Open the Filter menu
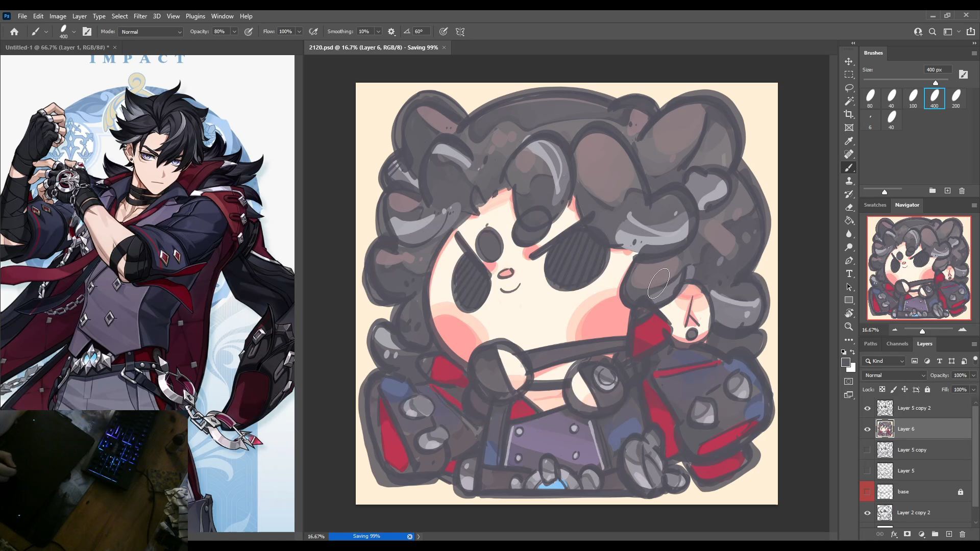The image size is (980, 551). [x=140, y=16]
